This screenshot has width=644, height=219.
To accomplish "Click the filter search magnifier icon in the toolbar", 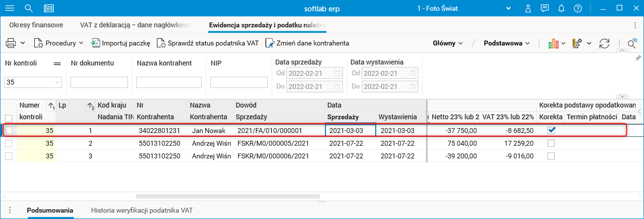I will pyautogui.click(x=632, y=44).
